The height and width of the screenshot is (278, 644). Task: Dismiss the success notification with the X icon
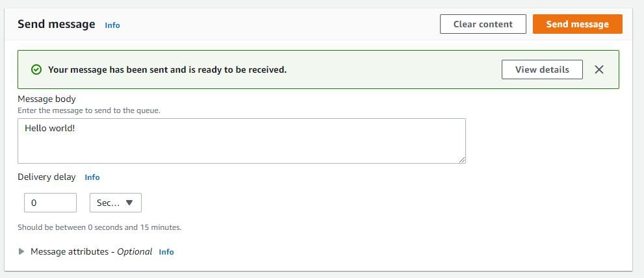coord(599,69)
